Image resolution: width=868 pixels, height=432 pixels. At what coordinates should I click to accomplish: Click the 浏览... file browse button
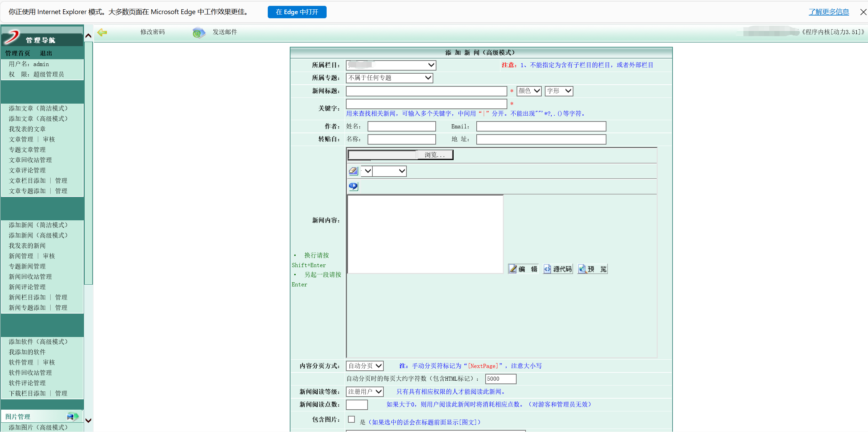[x=435, y=155]
